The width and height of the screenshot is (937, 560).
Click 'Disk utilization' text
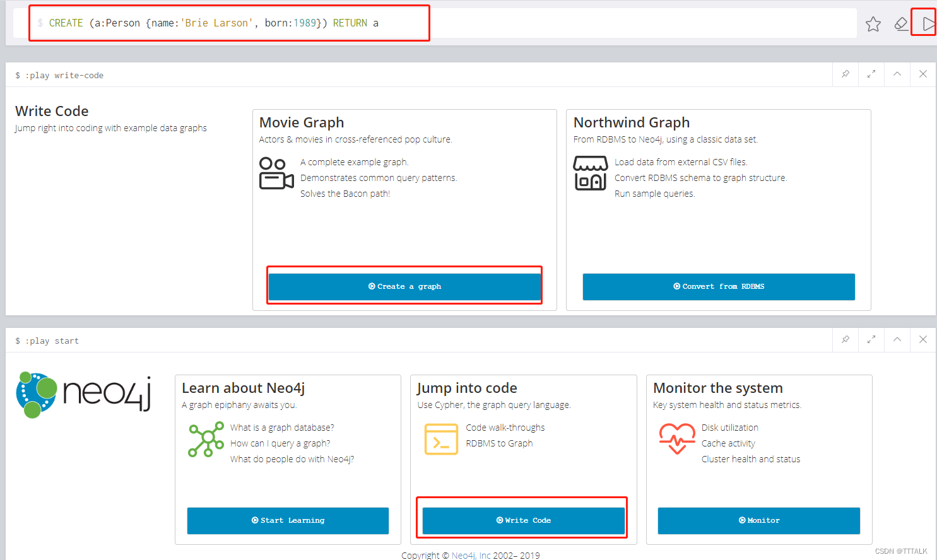pos(730,428)
